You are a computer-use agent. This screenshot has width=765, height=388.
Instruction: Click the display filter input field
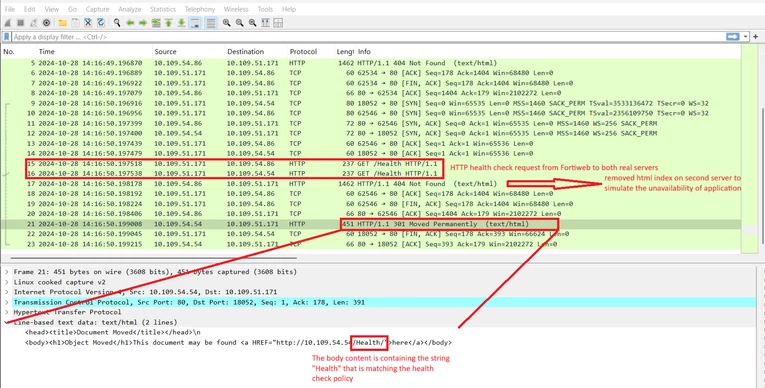coord(368,37)
